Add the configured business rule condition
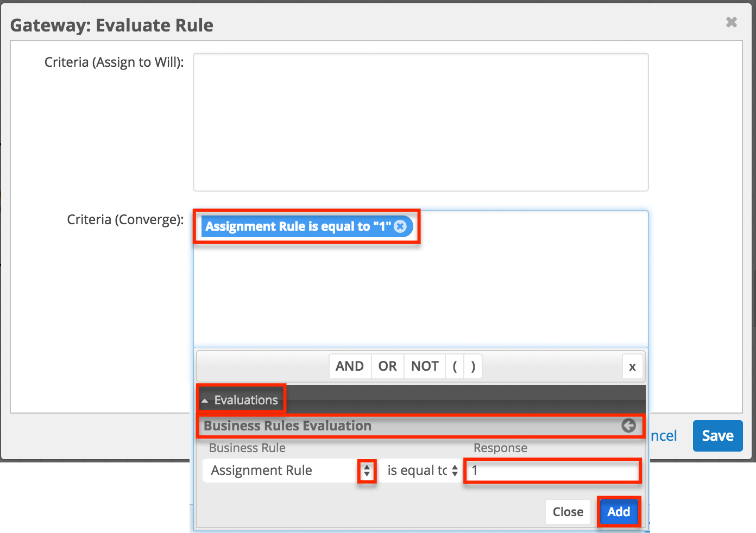 click(619, 511)
